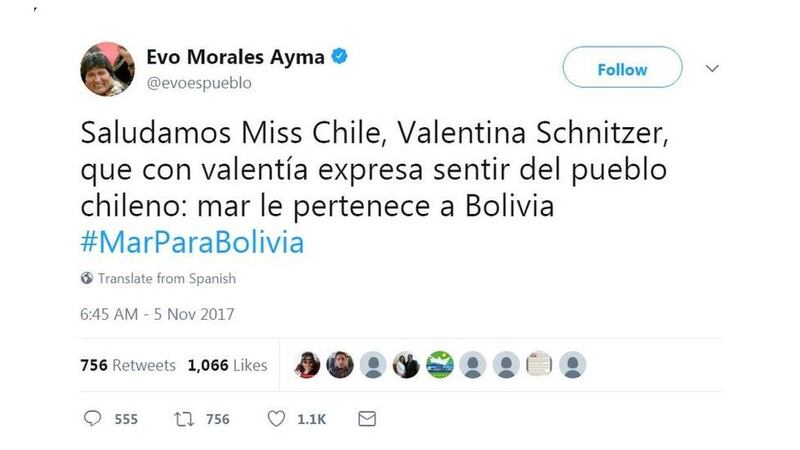Click the envelope direct message icon
The height and width of the screenshot is (450, 800).
(x=367, y=419)
